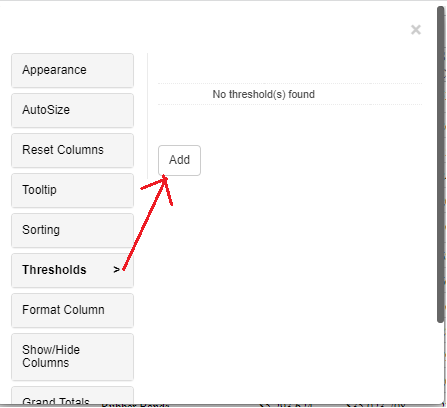This screenshot has width=447, height=408.
Task: Click the vertical scrollbar thumb
Action: (441, 164)
